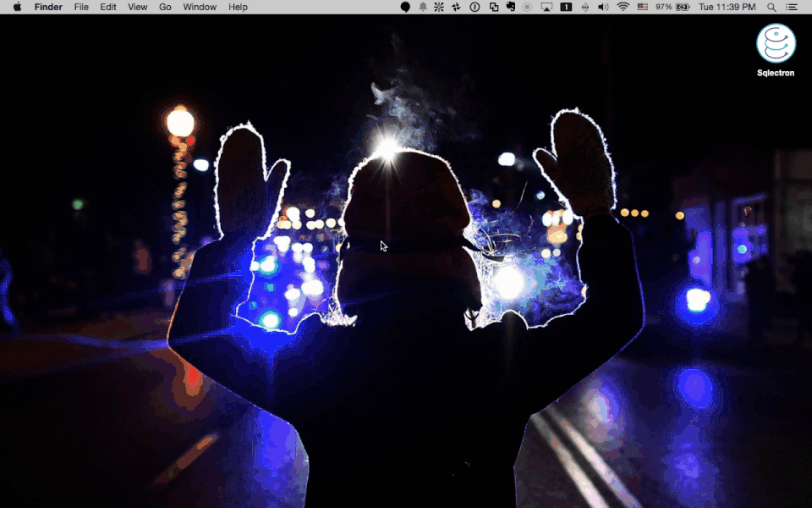This screenshot has height=508, width=812.
Task: Click the pinwheel menu bar icon
Action: (456, 7)
